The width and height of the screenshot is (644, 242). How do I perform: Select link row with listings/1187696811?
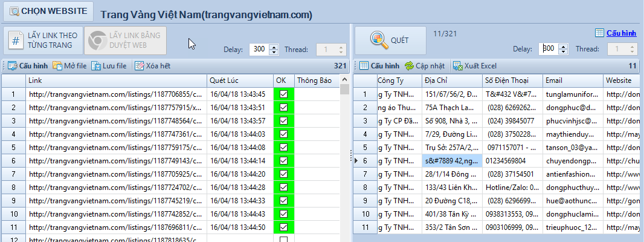point(117,227)
